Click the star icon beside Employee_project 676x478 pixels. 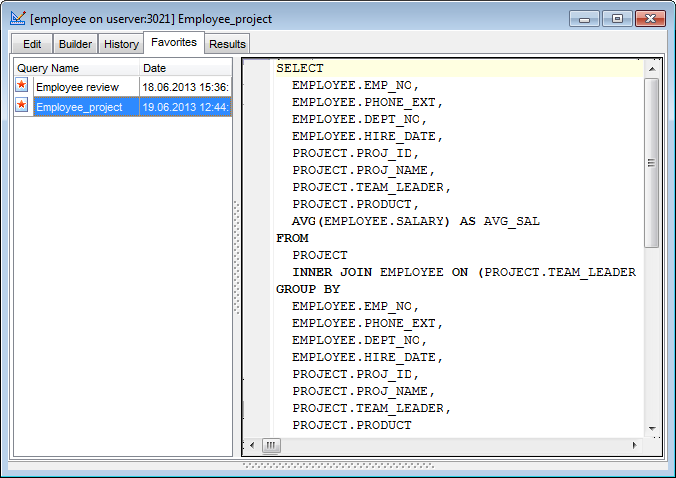(22, 106)
